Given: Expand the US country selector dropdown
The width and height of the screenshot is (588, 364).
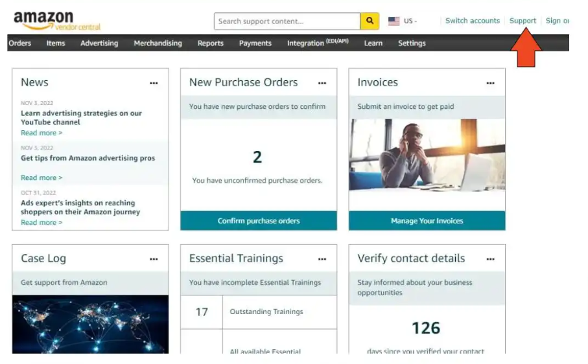Looking at the screenshot, I should point(403,21).
